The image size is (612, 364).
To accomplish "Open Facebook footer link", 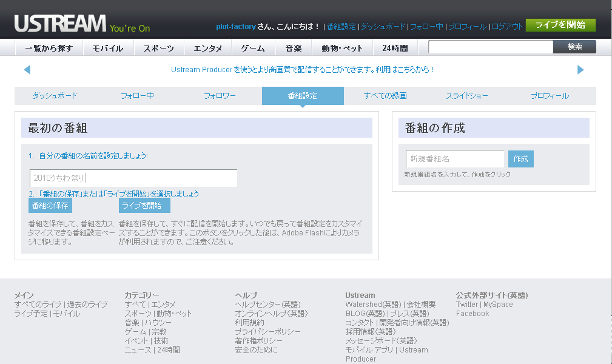I will 472,314.
